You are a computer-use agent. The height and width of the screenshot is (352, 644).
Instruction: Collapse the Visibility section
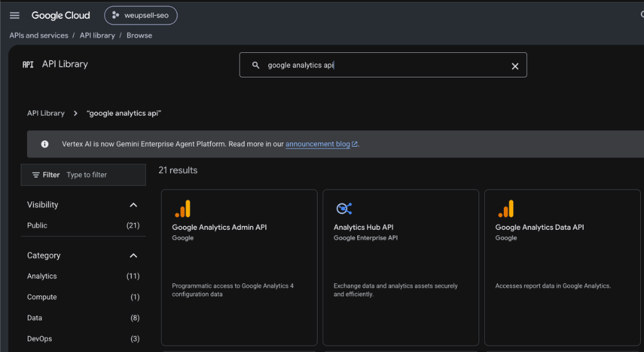click(133, 205)
